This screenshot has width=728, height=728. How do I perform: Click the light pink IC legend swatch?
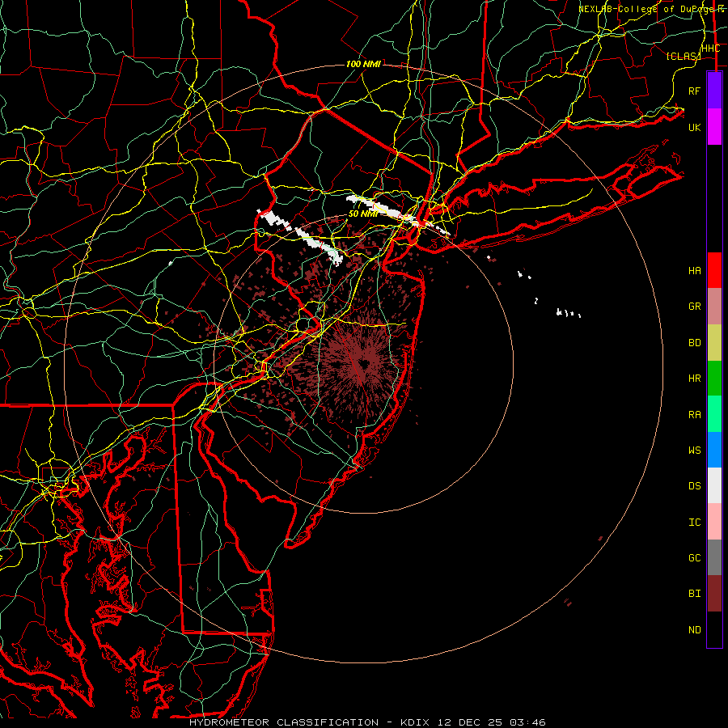714,522
